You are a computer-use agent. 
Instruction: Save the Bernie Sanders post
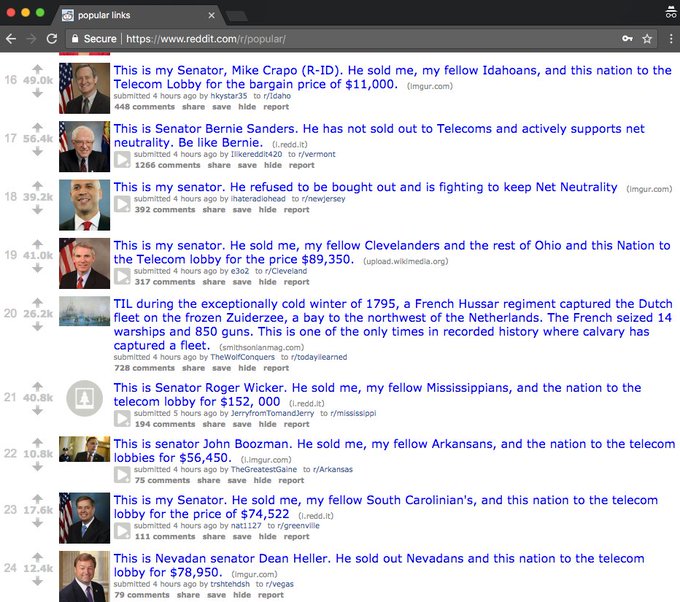[247, 165]
